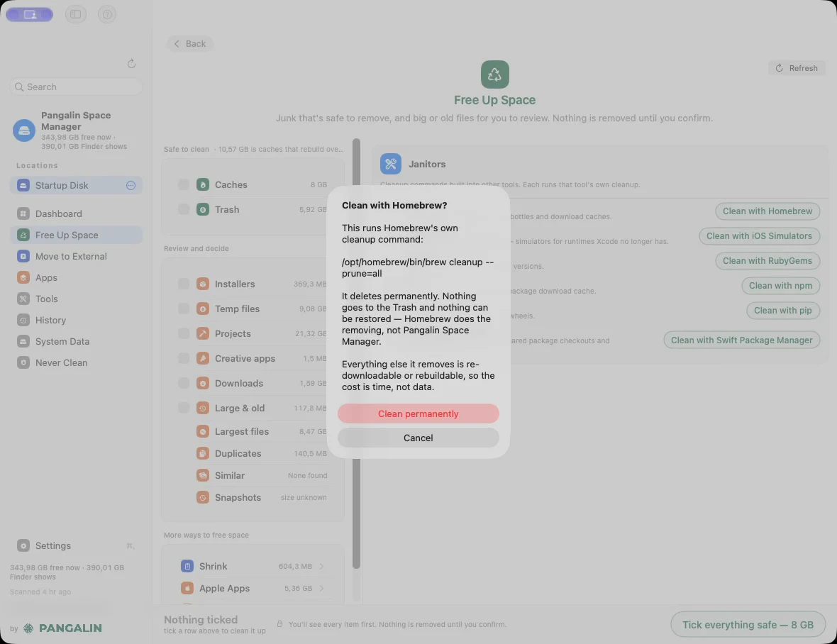Click the Installers row icon
This screenshot has height=644, width=837.
coord(203,284)
